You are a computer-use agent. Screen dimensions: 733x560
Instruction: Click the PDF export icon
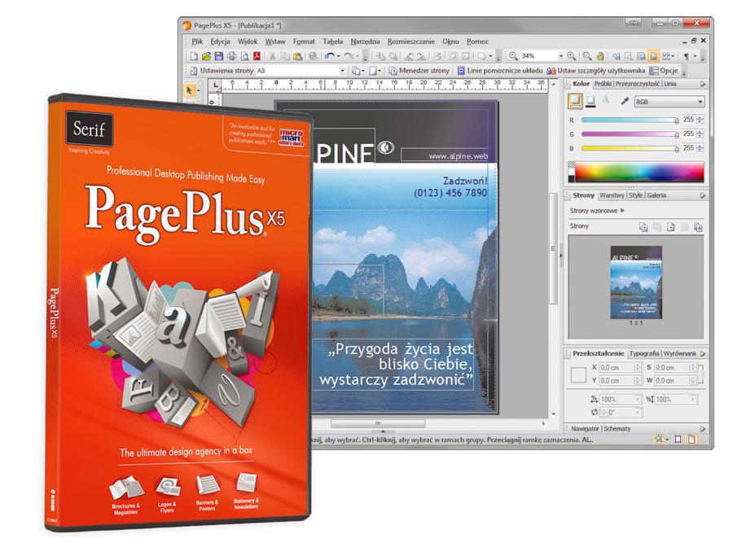257,56
